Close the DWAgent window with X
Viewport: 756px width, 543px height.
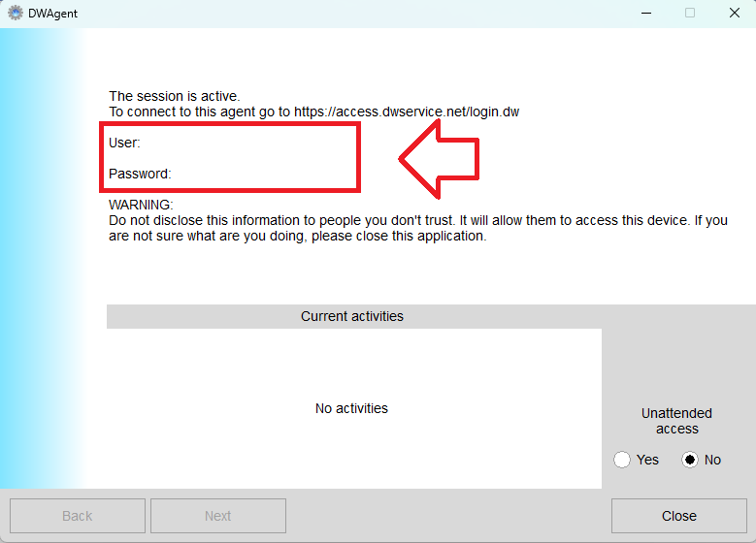click(x=735, y=13)
